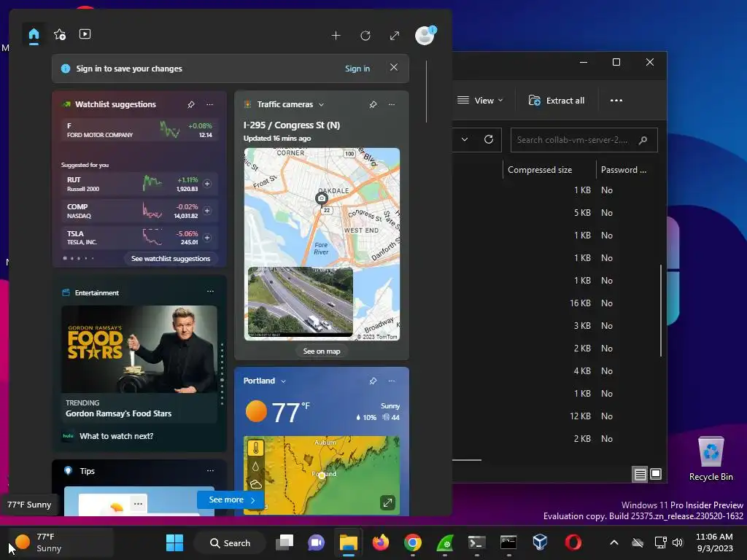
Task: Focus the Search collab-vm-server field
Action: [x=584, y=140]
